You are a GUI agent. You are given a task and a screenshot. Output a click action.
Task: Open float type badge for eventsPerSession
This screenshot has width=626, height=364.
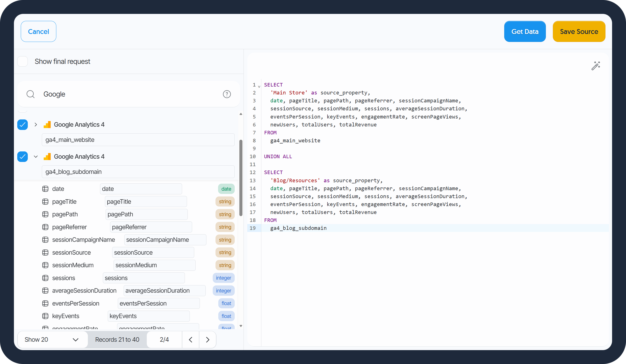tap(226, 303)
